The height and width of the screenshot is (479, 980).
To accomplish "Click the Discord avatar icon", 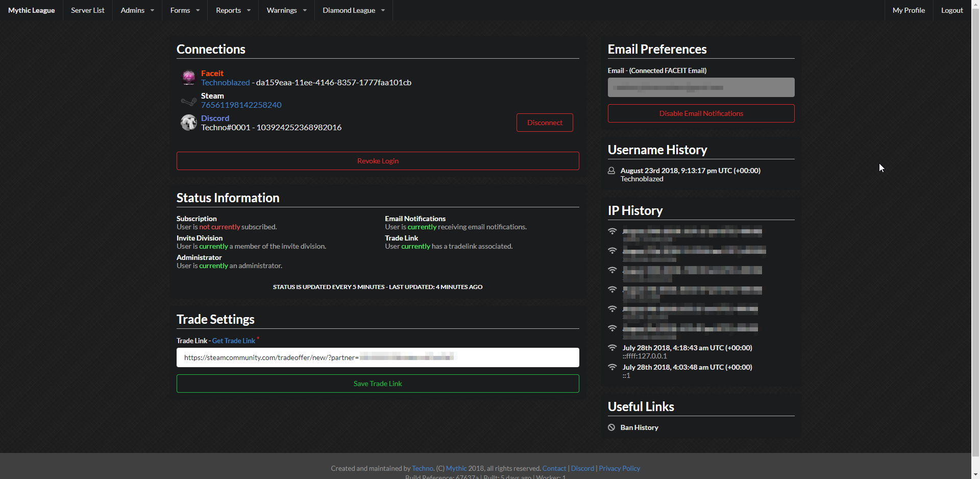I will (188, 123).
